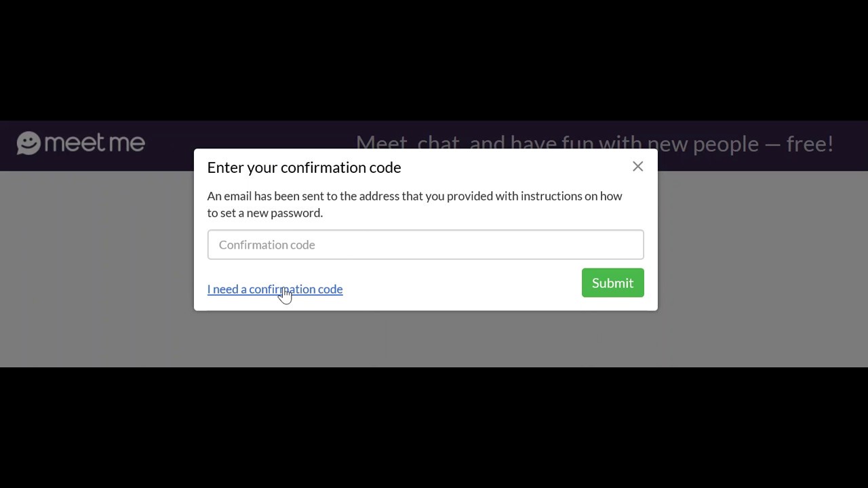Close the confirmation code dialog with X
The width and height of the screenshot is (868, 488).
click(637, 167)
